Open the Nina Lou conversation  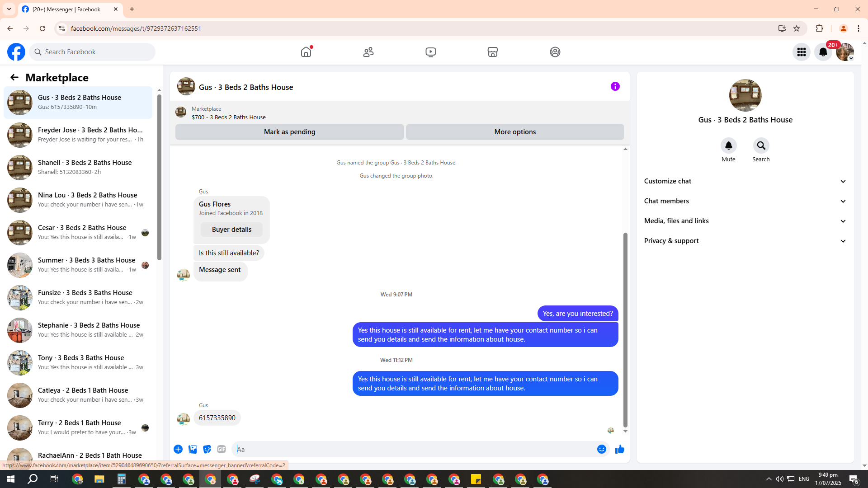tap(78, 200)
